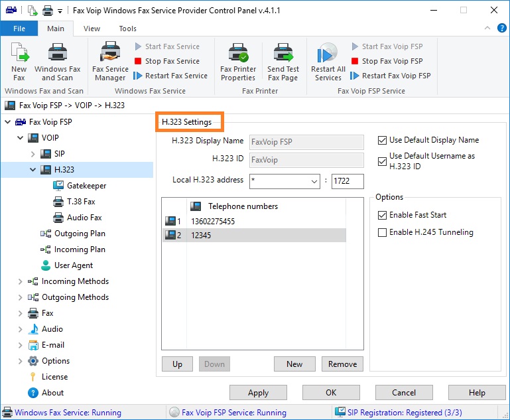Select Gatekeeper in the tree
The width and height of the screenshot is (510, 420).
pos(80,186)
